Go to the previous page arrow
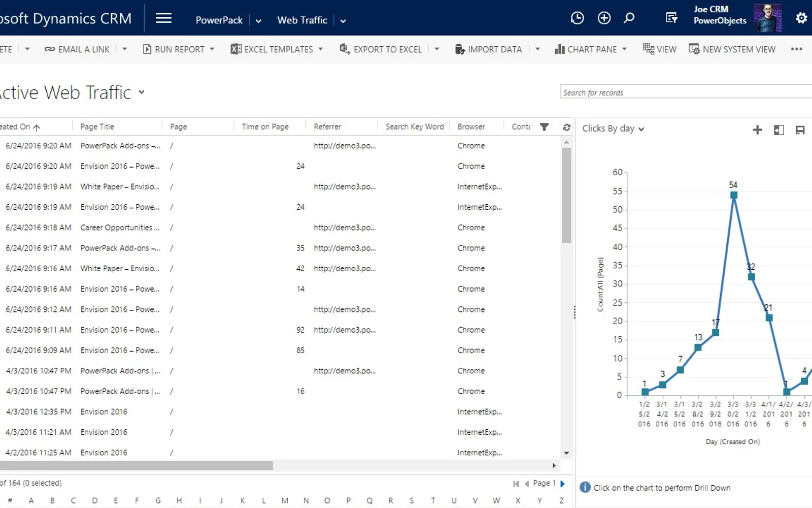This screenshot has width=812, height=508. (527, 484)
